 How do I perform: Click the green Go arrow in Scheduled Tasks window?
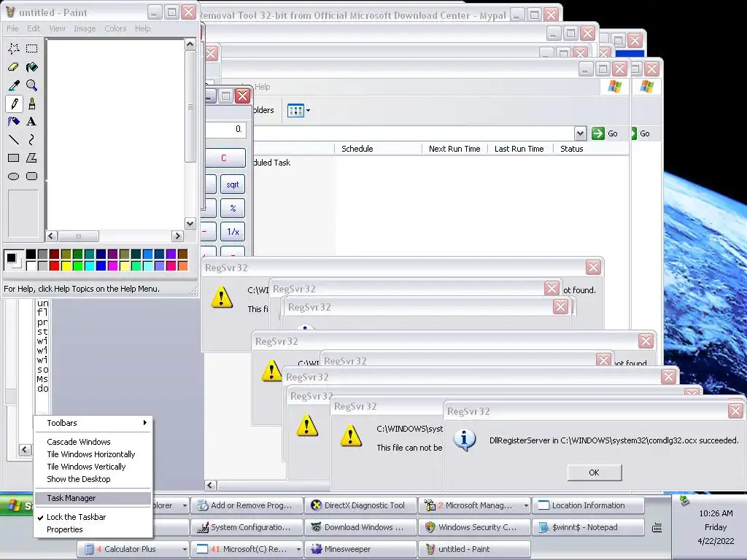click(x=598, y=133)
